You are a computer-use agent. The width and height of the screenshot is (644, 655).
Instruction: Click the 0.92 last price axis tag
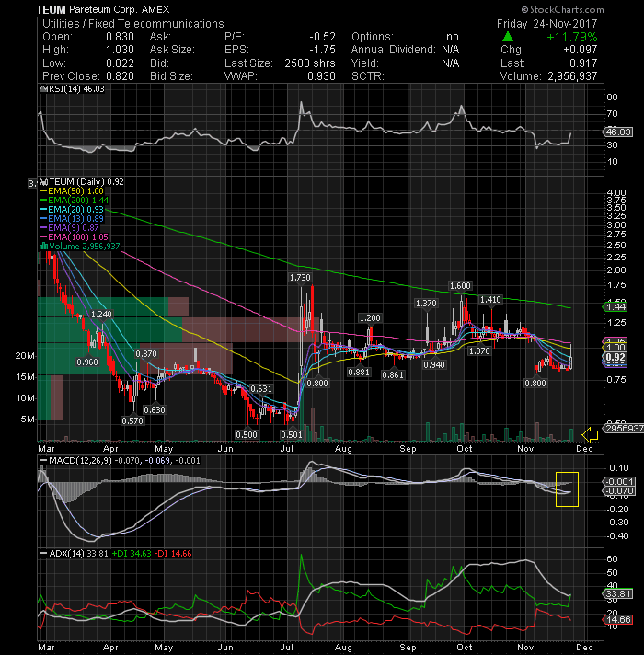pos(616,358)
